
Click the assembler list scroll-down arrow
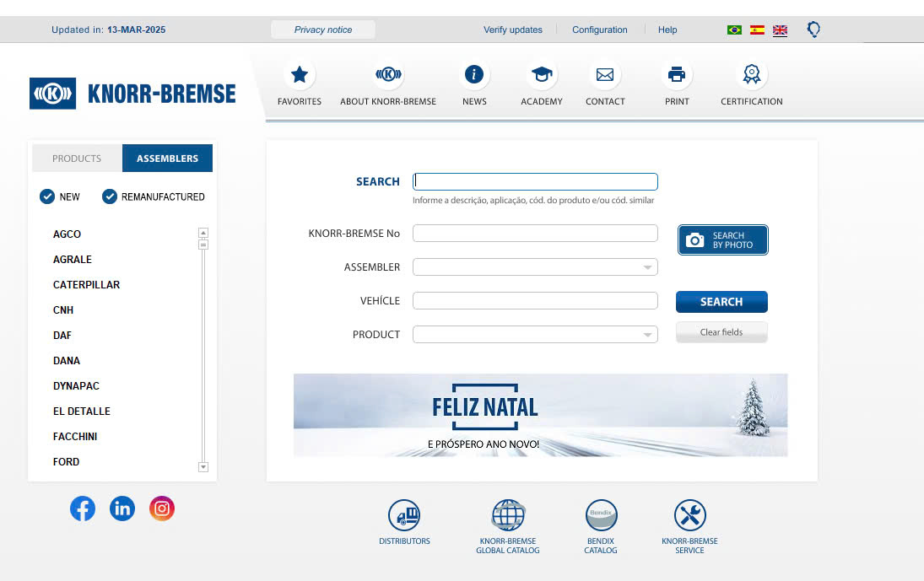click(203, 467)
